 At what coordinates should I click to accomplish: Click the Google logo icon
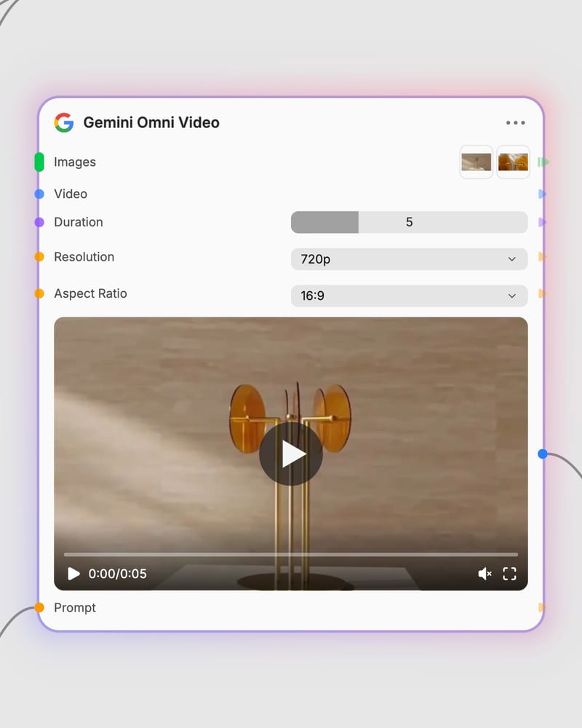tap(64, 122)
